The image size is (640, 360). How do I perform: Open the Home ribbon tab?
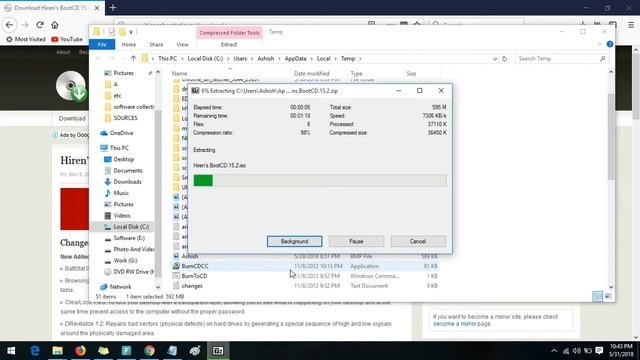(x=129, y=44)
